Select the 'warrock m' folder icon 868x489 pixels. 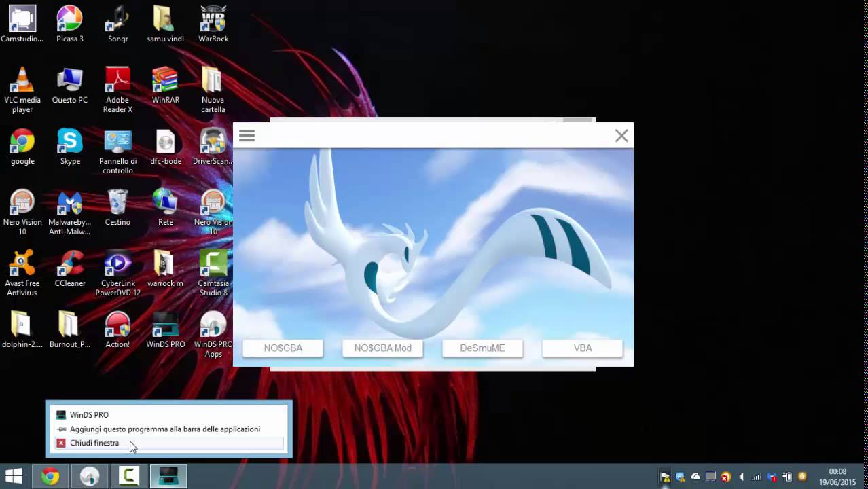coord(165,269)
